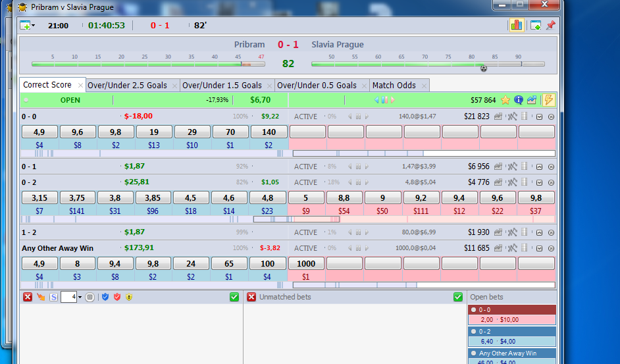Click the pink forward arrow in OPEN bar

[393, 100]
